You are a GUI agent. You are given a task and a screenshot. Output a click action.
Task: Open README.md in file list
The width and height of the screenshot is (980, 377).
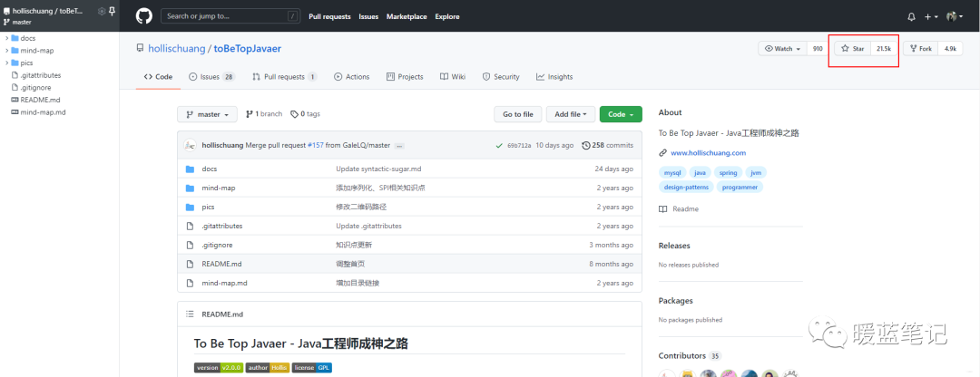(221, 264)
